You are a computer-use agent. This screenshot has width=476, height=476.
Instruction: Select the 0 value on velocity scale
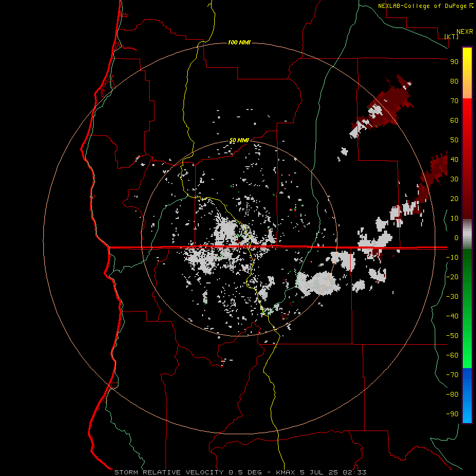(x=456, y=237)
